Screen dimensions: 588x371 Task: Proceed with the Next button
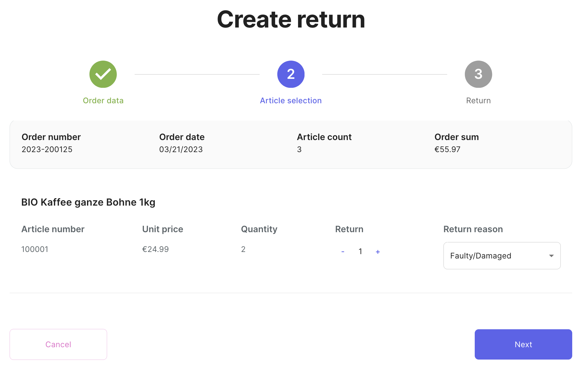pyautogui.click(x=523, y=344)
